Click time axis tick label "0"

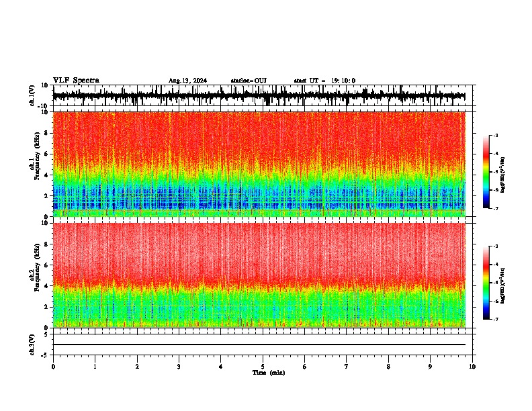(x=53, y=367)
